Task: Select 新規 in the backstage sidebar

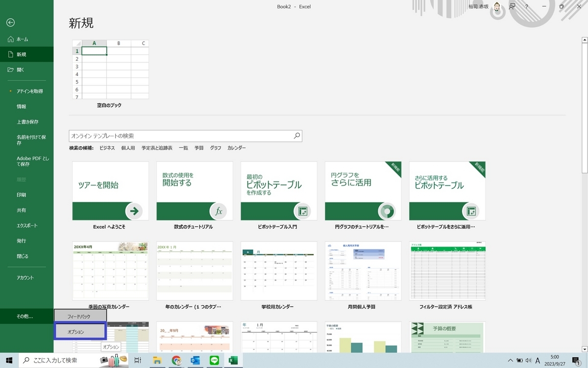Action: (27, 54)
